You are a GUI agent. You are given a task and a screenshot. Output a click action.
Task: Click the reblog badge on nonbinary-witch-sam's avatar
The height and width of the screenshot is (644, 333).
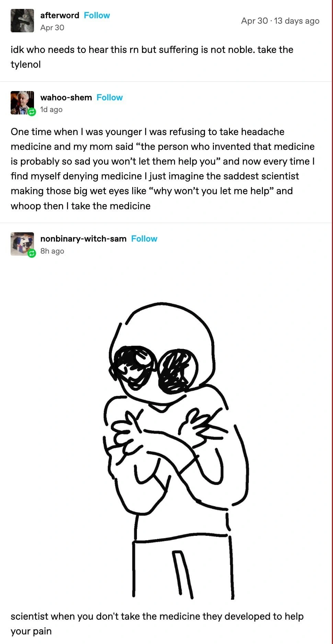pyautogui.click(x=32, y=254)
